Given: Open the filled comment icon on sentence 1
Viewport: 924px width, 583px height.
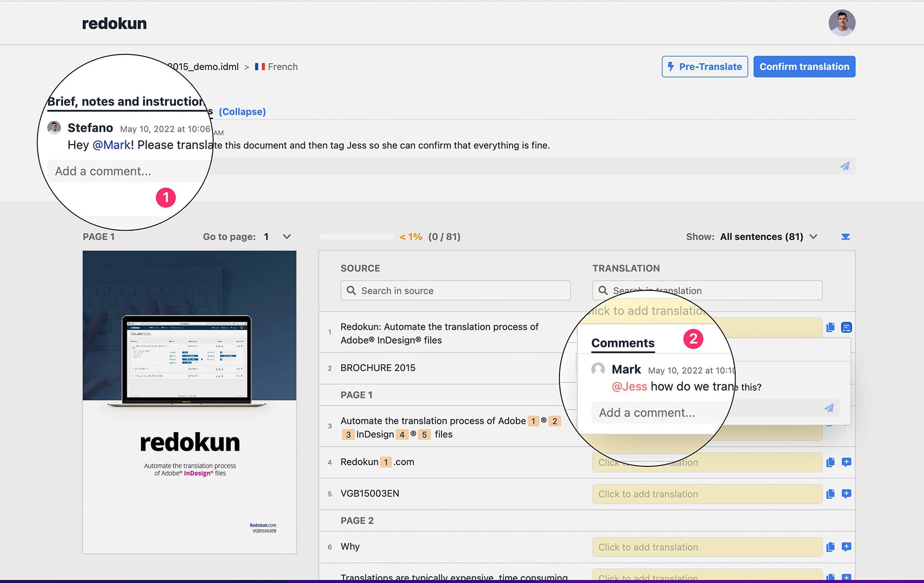Looking at the screenshot, I should 845,327.
